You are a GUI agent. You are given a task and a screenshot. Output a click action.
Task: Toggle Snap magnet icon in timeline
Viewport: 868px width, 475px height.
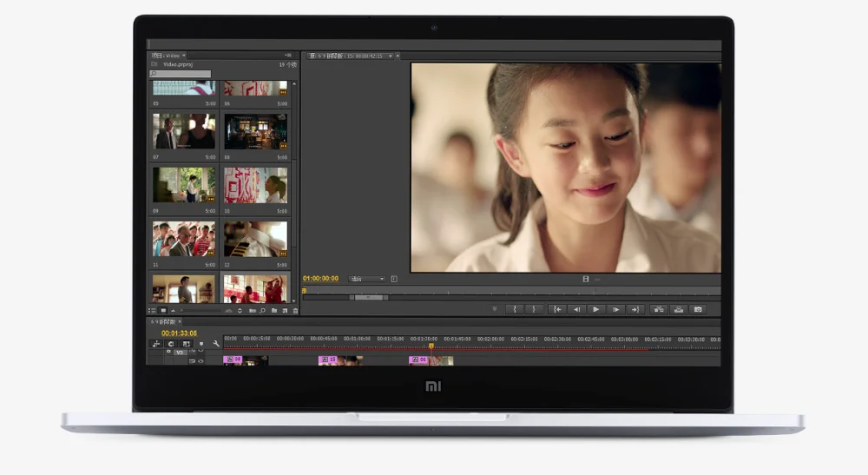tap(171, 344)
